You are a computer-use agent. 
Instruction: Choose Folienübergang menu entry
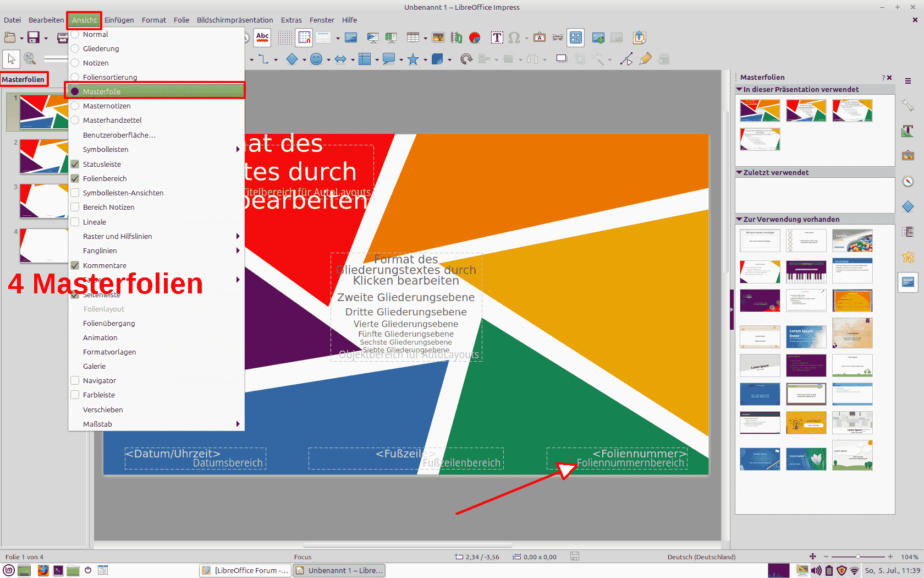[x=156, y=323]
